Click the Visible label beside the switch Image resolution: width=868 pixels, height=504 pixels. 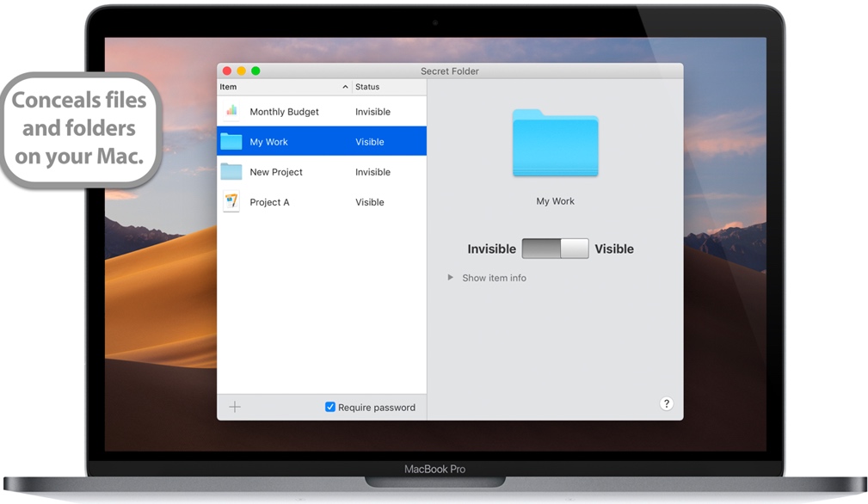click(614, 249)
